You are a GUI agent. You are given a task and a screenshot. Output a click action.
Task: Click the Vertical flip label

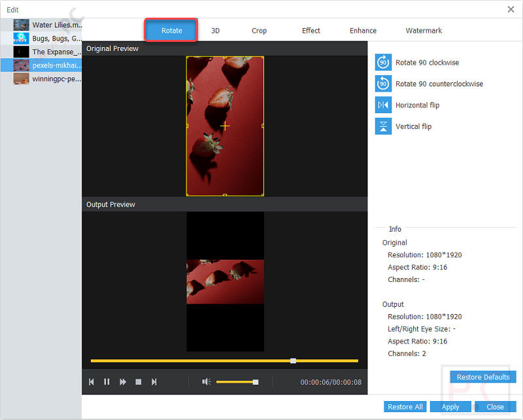tap(413, 126)
